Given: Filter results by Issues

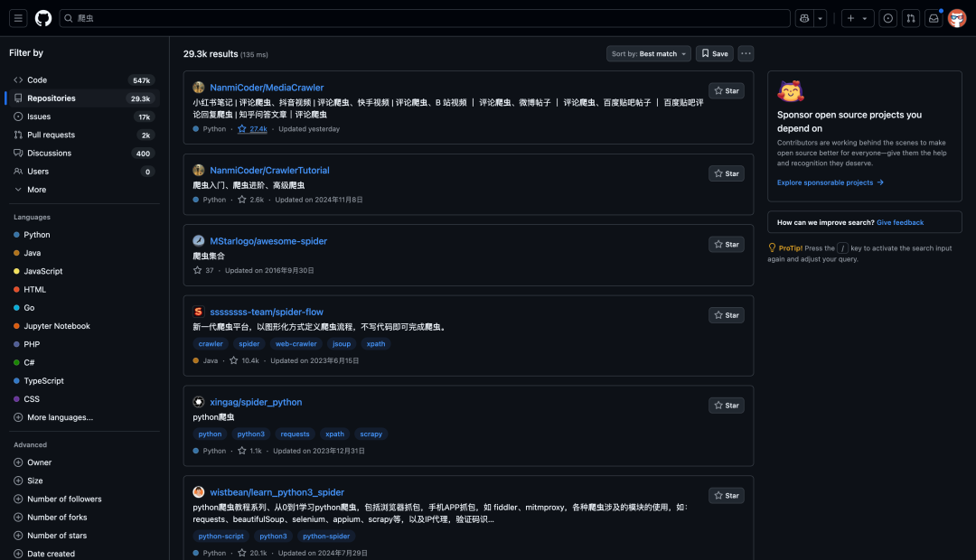Looking at the screenshot, I should coord(84,117).
